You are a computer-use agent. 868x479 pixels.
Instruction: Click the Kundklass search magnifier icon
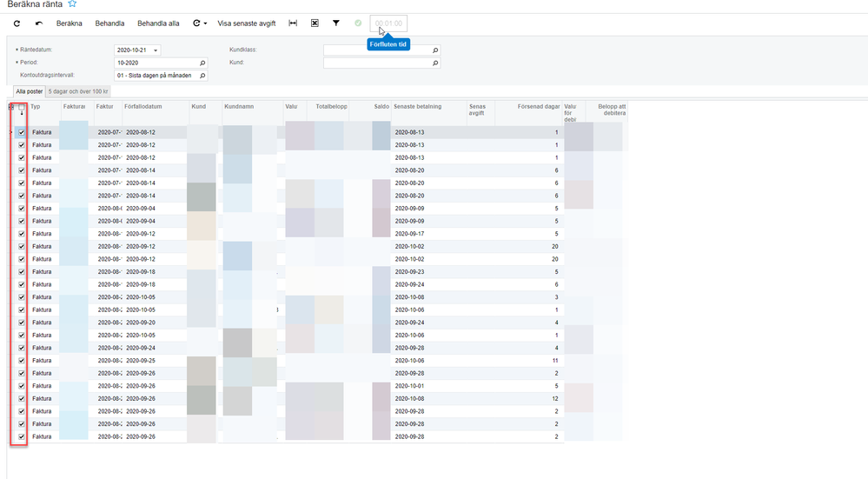point(435,50)
